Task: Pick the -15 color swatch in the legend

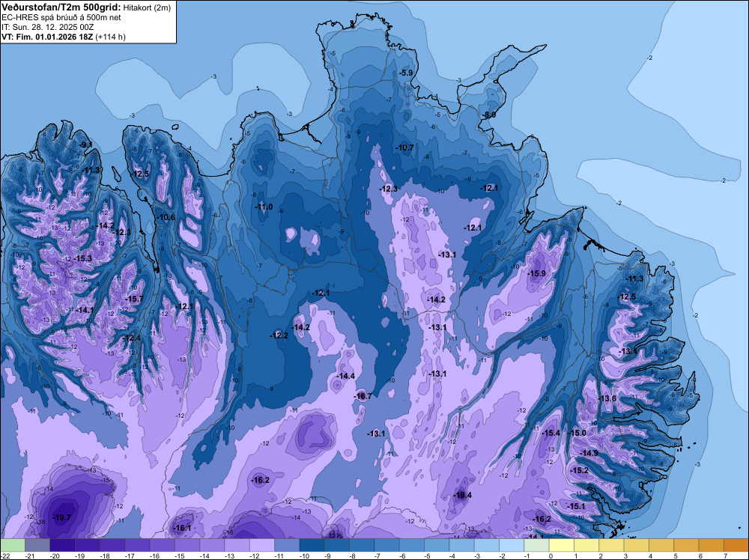Action: (187, 545)
